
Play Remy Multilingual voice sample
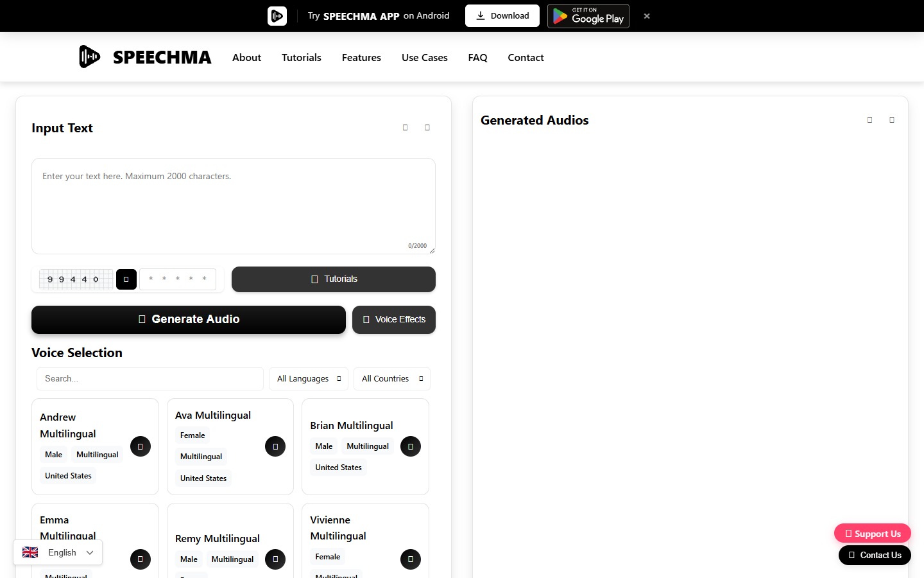[275, 559]
